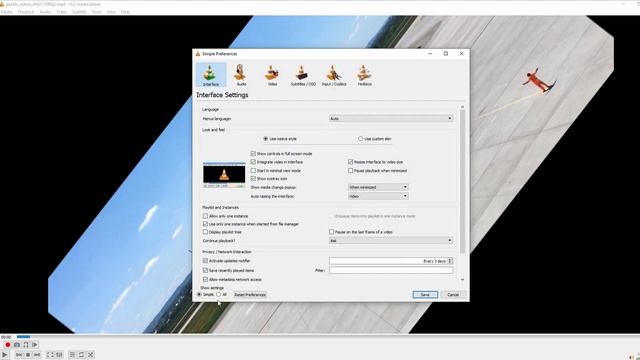Skip to next media in playlist
This screenshot has height=360, width=640.
coord(37,355)
